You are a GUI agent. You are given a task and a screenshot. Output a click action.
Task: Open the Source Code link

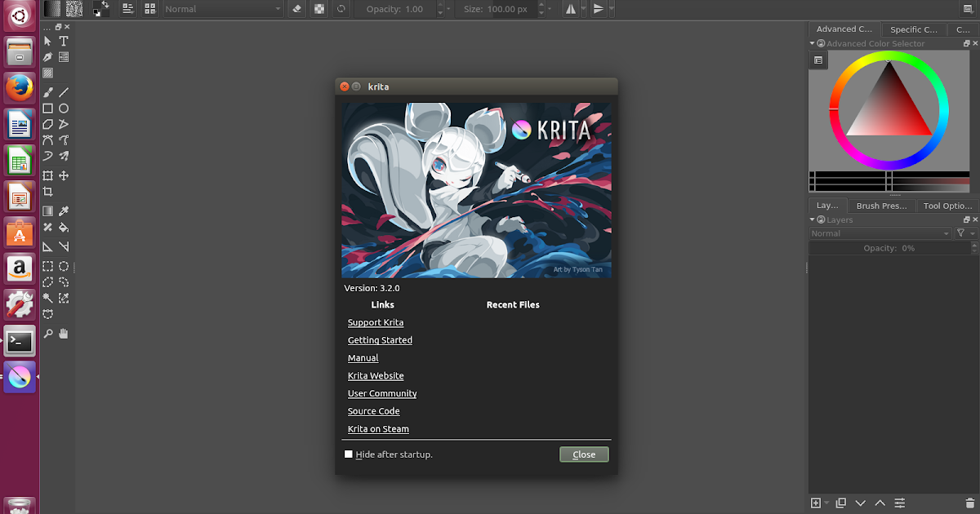click(374, 411)
